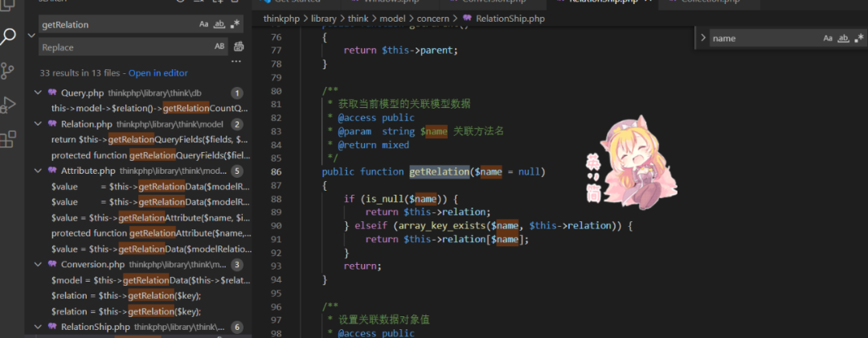
Task: Click is_null on line 88
Action: click(386, 199)
